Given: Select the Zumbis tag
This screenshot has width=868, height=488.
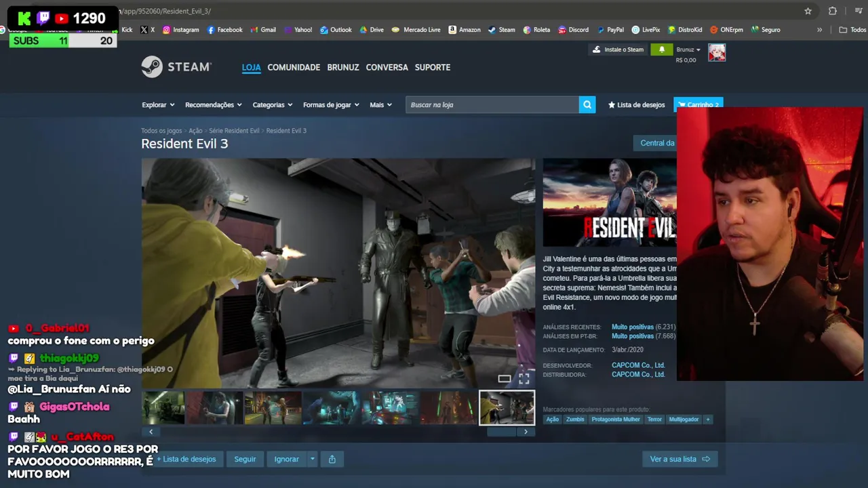Looking at the screenshot, I should coord(575,420).
